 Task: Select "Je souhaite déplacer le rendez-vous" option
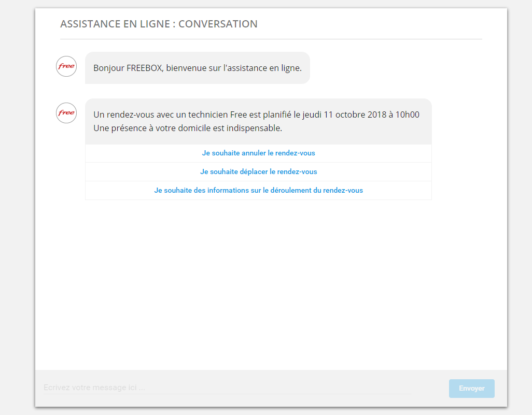[x=258, y=171]
